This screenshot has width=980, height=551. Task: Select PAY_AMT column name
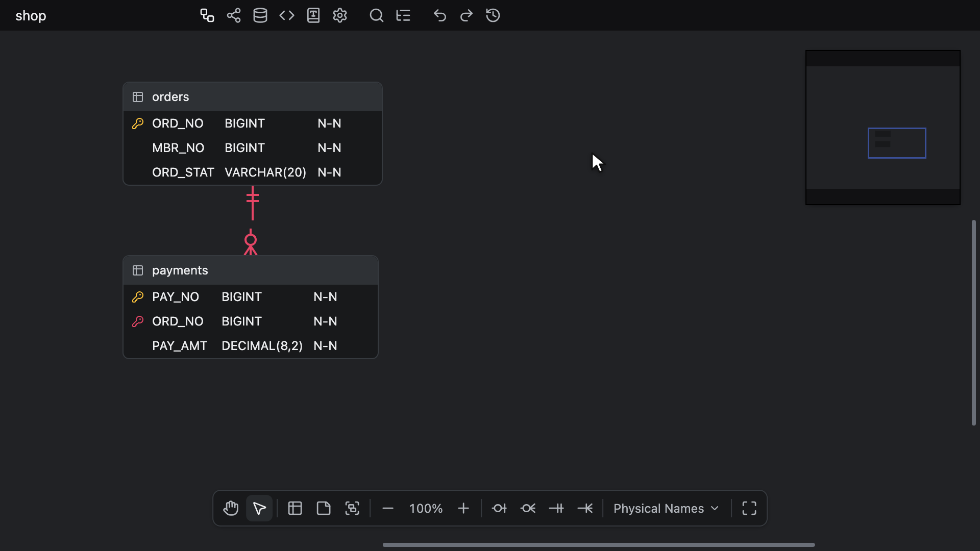(x=180, y=346)
